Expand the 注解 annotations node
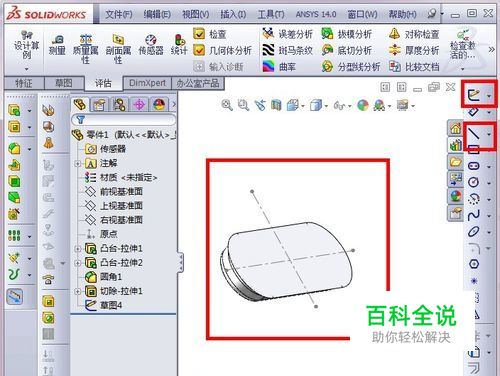Screen dimensions: 500x376 77,163
